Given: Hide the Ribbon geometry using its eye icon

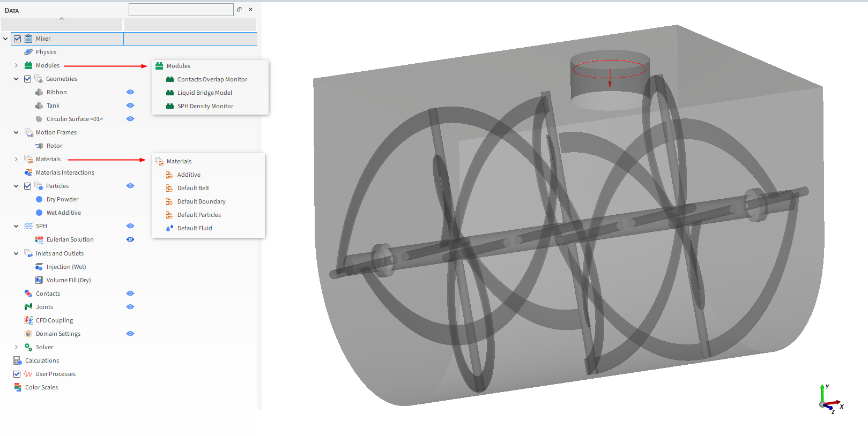Looking at the screenshot, I should (130, 92).
